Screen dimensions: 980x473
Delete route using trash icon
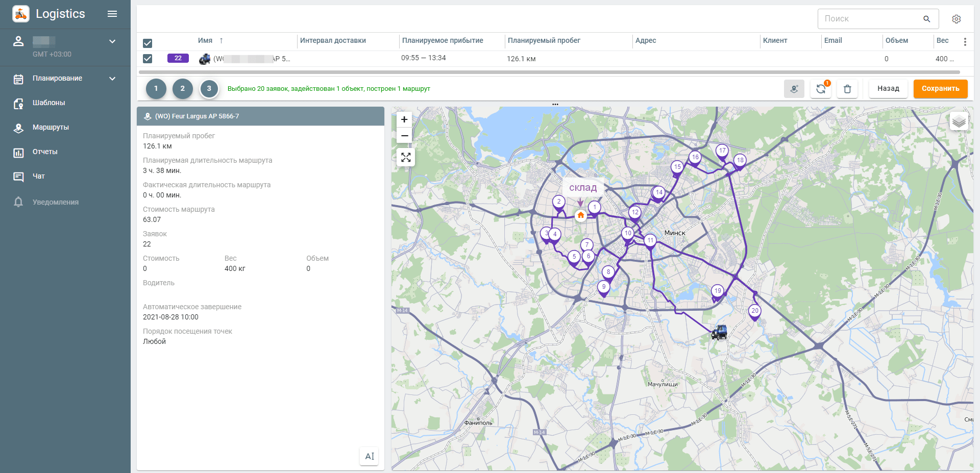pos(847,89)
